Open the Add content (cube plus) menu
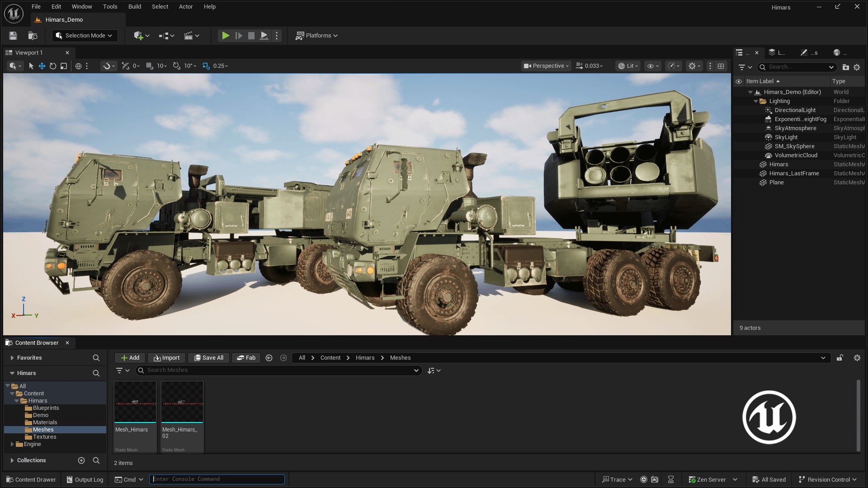Screen dimensions: 868x488 coord(141,36)
